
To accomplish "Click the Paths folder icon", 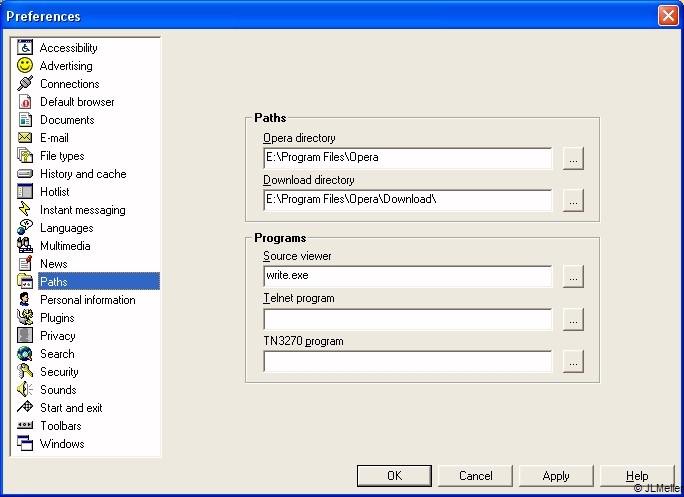I will [25, 281].
